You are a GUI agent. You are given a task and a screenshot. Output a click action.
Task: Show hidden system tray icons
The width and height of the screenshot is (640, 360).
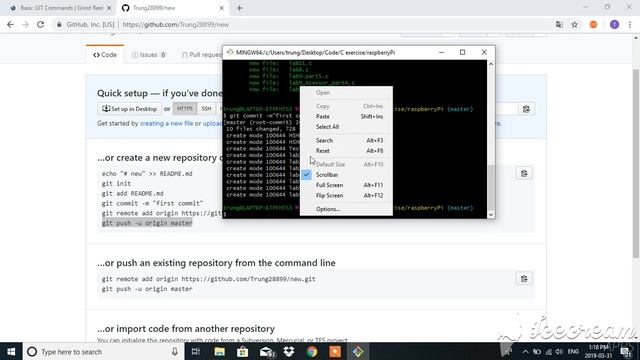click(525, 351)
